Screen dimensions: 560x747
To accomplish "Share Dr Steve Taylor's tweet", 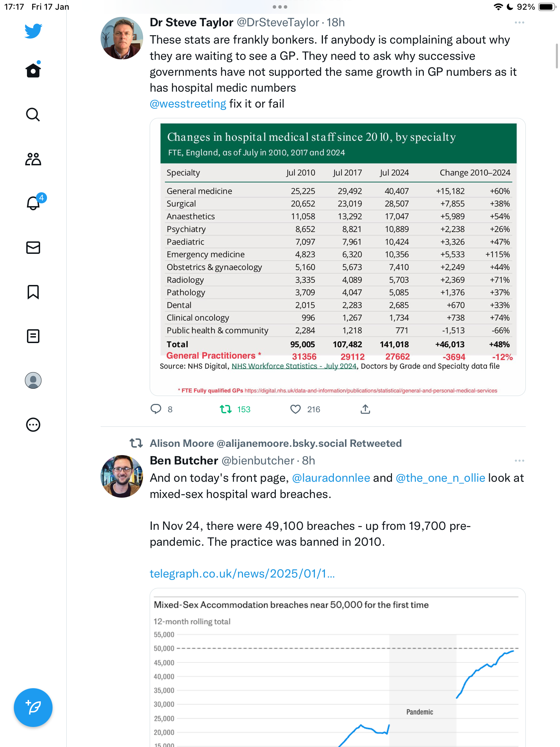I will 365,409.
